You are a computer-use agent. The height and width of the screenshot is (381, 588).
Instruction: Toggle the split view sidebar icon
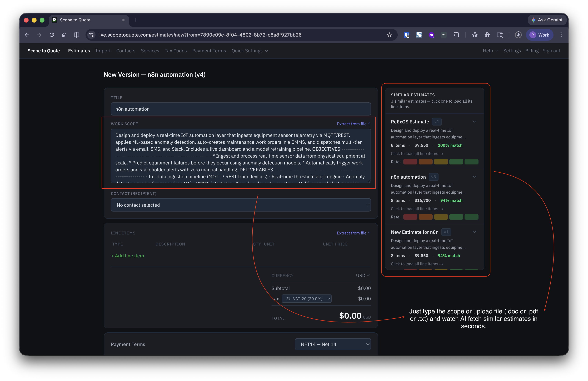coord(77,35)
